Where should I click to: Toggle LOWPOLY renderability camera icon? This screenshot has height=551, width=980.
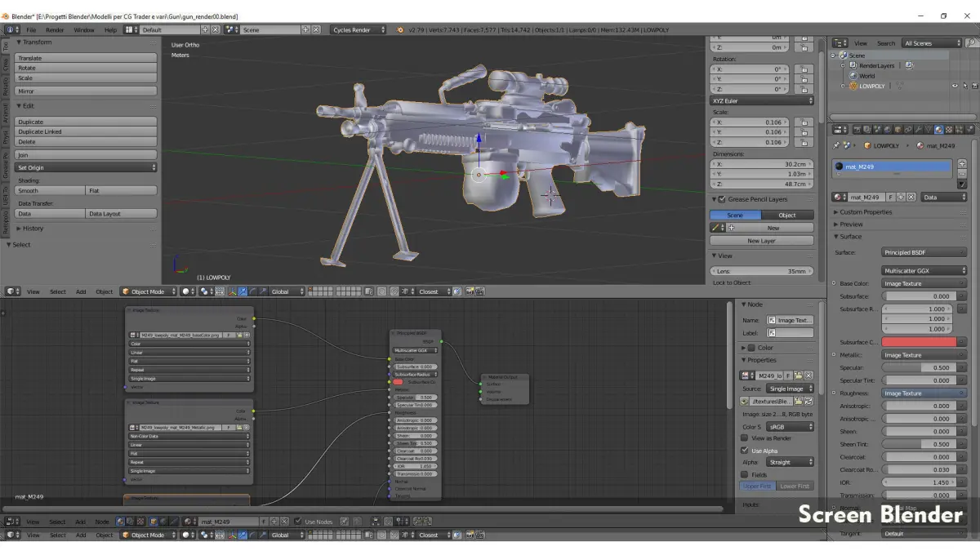(975, 86)
